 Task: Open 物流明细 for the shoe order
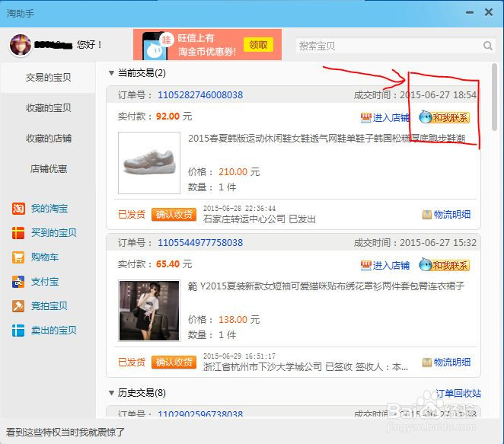coord(452,215)
